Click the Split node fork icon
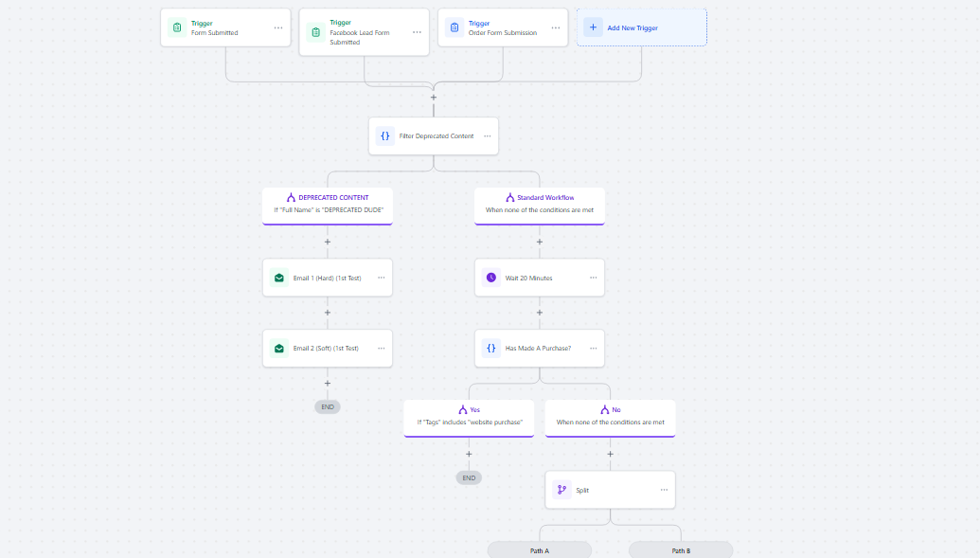980x558 pixels. point(561,490)
